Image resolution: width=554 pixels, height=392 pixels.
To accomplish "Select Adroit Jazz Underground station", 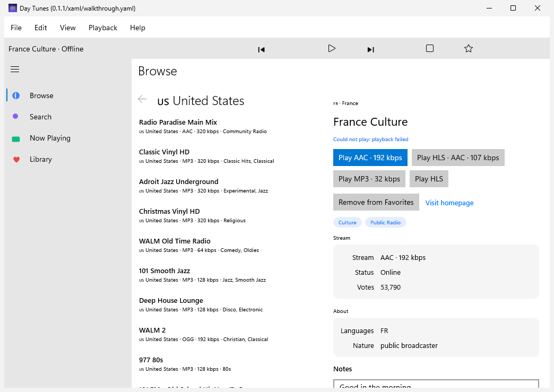I will 226,186.
